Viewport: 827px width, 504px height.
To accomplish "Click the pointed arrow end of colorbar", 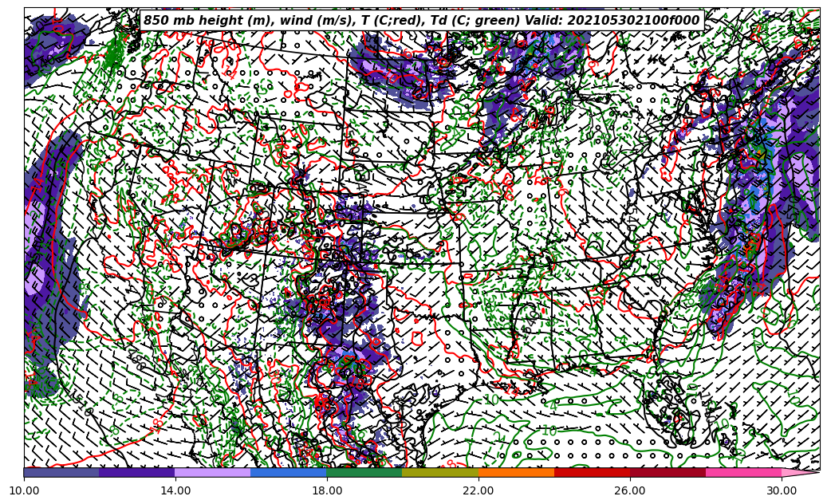I will click(x=800, y=472).
